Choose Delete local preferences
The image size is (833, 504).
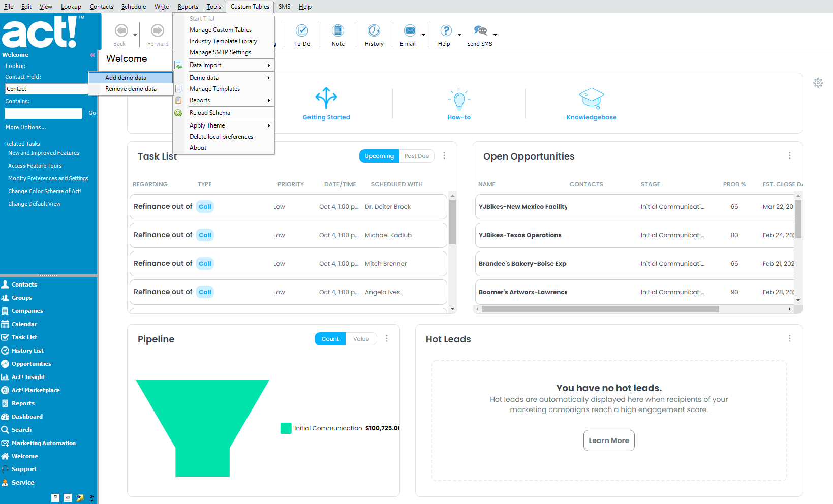click(224, 137)
